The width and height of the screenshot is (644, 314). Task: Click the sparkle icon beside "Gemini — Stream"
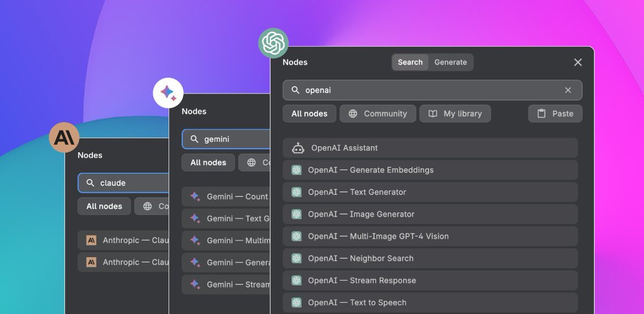pyautogui.click(x=195, y=285)
